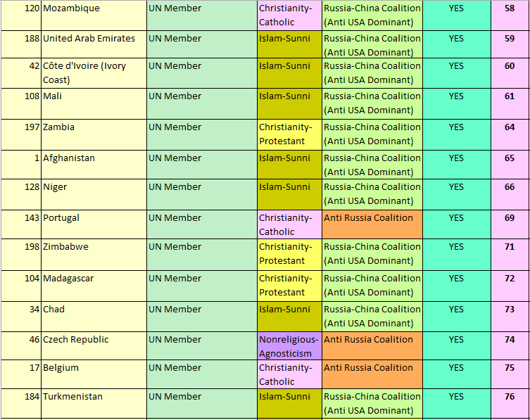This screenshot has width=530, height=420.
Task: Click the Mali country name cell
Action: click(x=94, y=103)
